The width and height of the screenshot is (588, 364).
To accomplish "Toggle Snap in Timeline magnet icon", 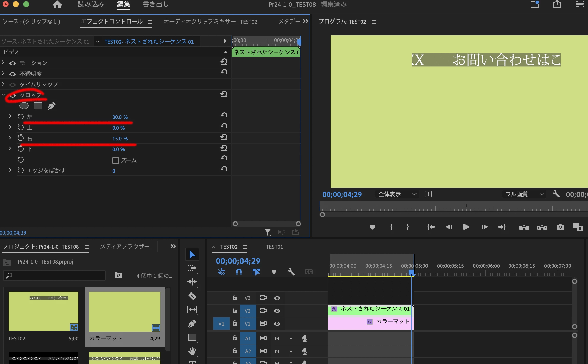I will [x=239, y=272].
